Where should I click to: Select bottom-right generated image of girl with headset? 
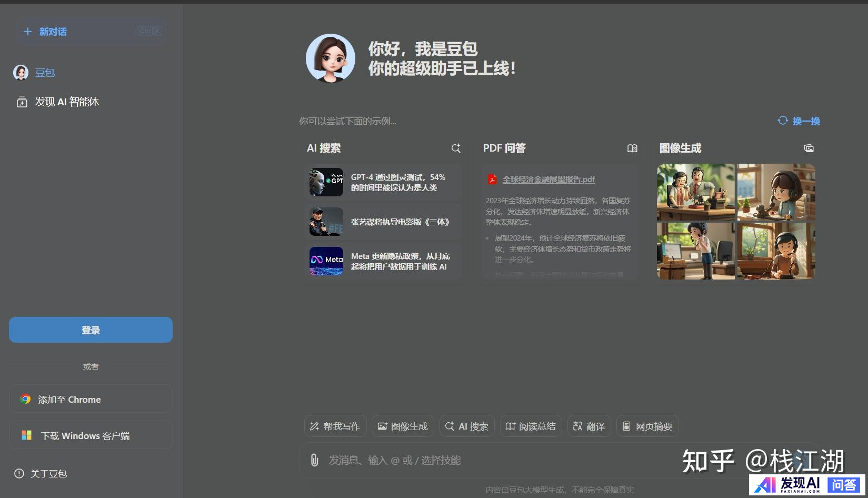pyautogui.click(x=776, y=251)
